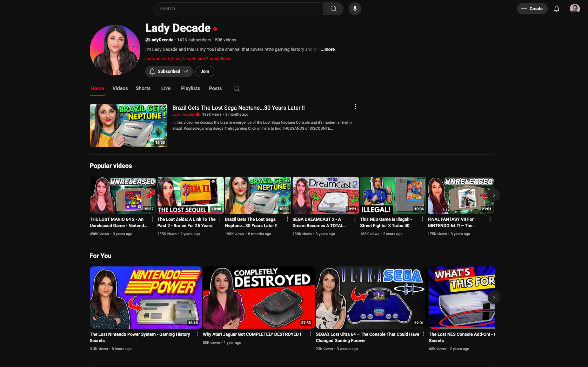Open the Completely Destroyed Atari Jaguar thumbnail
The image size is (588, 367).
259,298
